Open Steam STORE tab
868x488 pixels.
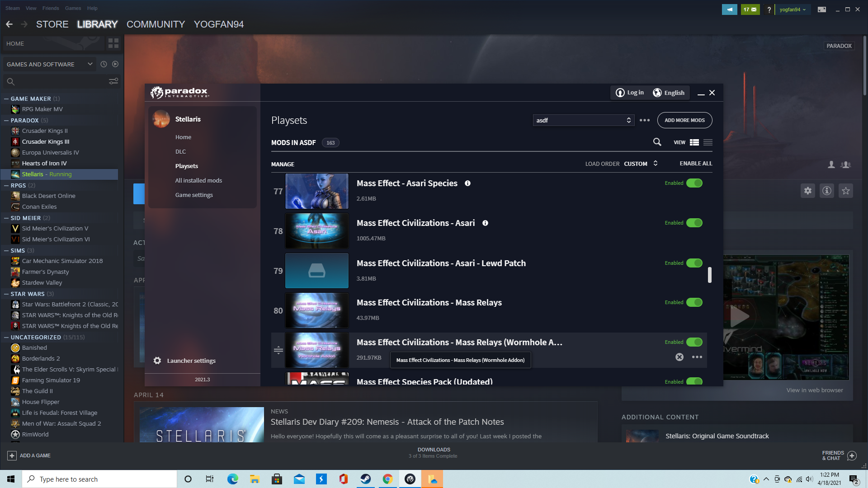tap(52, 24)
